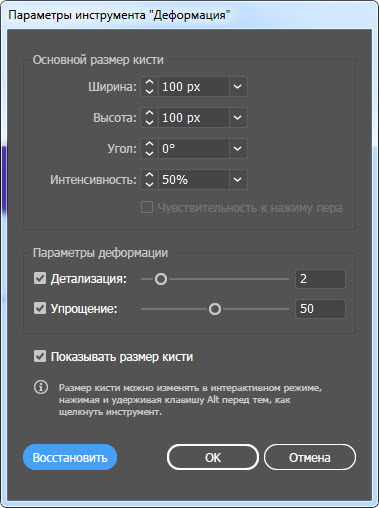Uncheck Показывать размер кисти checkbox
The image size is (379, 508).
(40, 356)
